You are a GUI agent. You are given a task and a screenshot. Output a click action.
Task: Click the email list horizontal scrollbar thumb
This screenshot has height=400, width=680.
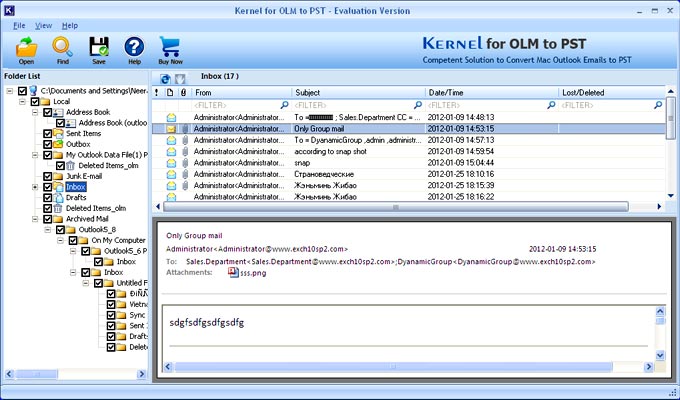[396, 207]
